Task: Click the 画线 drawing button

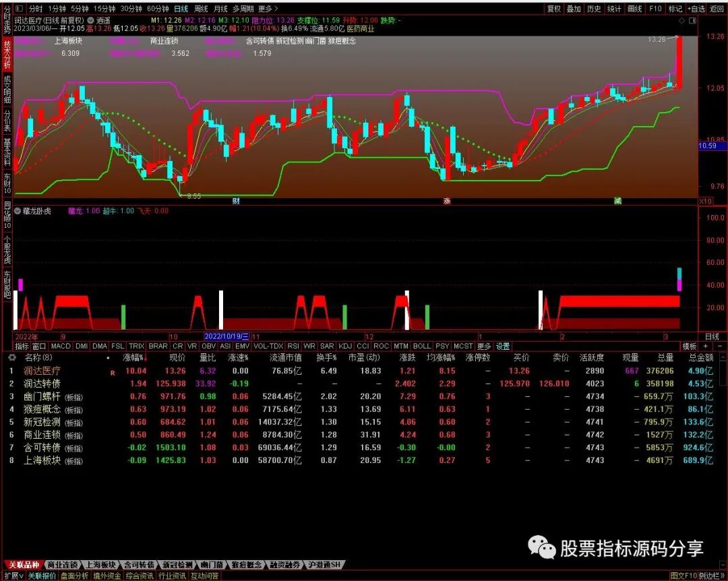Action: [x=635, y=9]
